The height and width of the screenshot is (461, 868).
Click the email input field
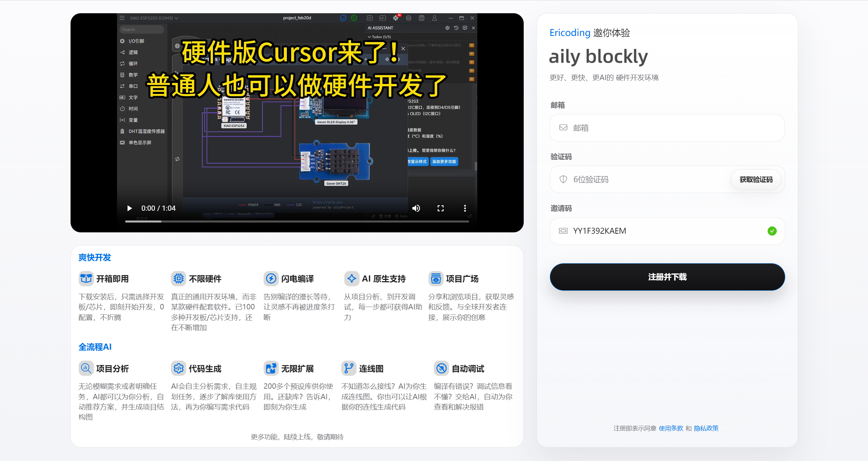click(x=667, y=128)
